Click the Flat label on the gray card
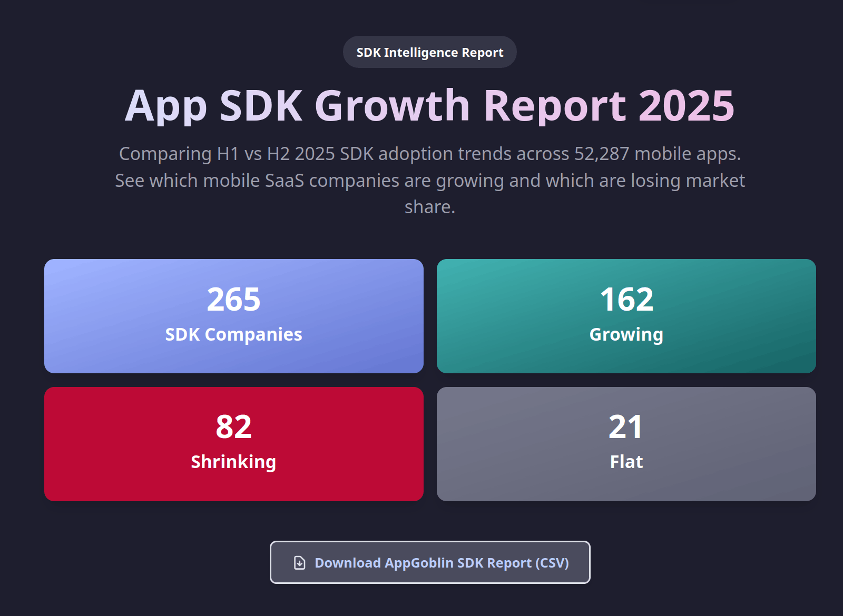Image resolution: width=843 pixels, height=616 pixels. [x=625, y=462]
